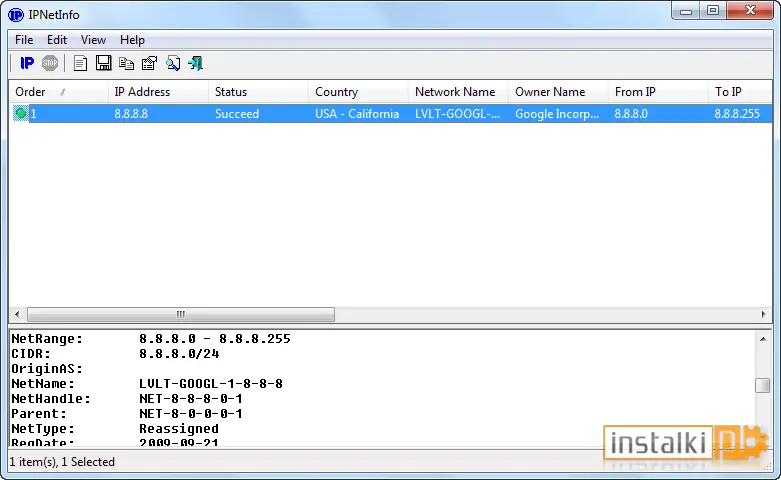Screen dimensions: 781x480
Task: Click the Google Incorp... owner cell
Action: click(557, 114)
